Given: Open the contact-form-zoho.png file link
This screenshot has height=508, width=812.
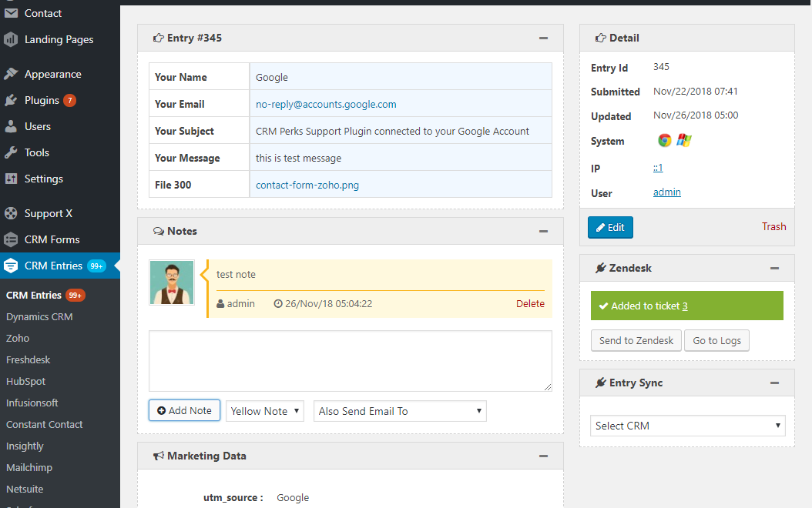Looking at the screenshot, I should 307,185.
